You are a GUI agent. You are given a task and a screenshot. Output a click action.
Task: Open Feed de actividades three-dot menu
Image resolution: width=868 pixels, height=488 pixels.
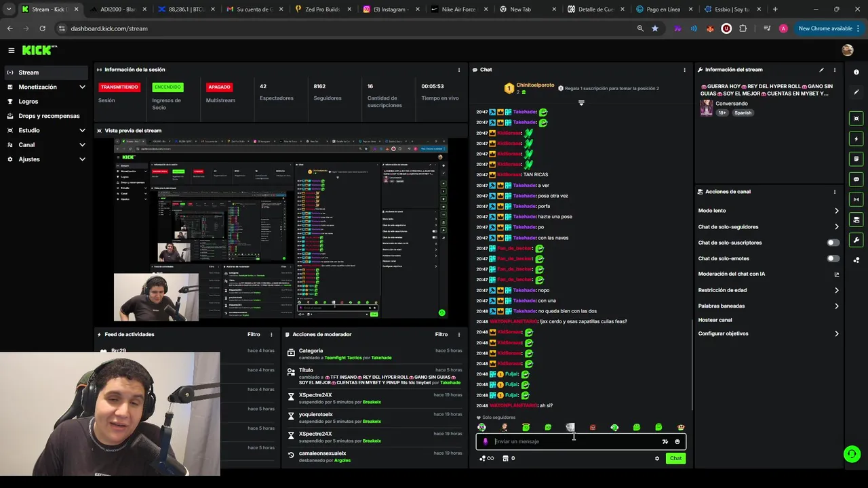(x=271, y=334)
